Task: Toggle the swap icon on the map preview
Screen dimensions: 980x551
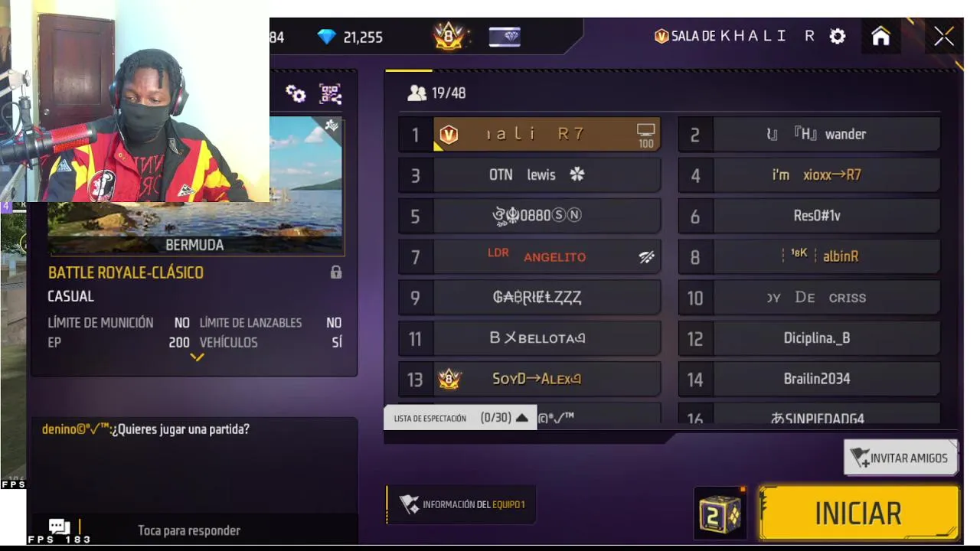Action: pyautogui.click(x=332, y=126)
